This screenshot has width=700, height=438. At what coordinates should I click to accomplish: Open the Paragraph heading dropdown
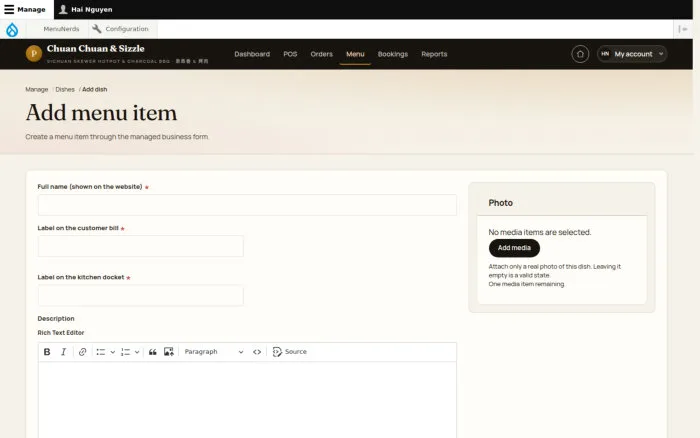[214, 352]
